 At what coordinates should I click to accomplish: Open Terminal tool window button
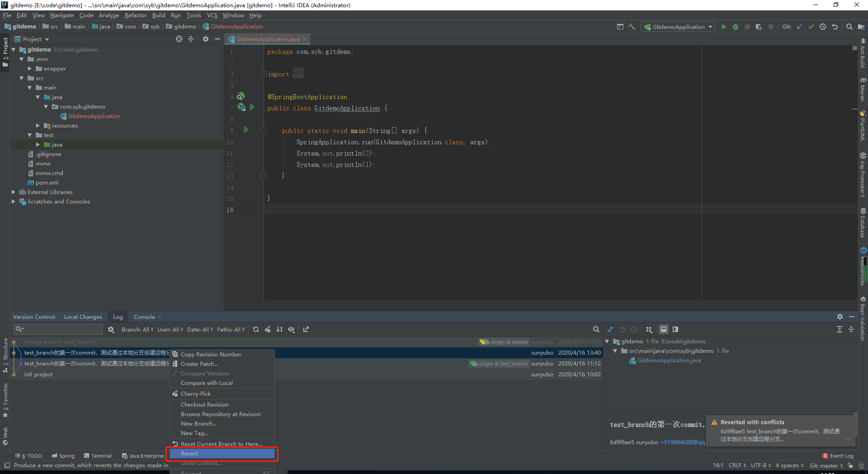pos(97,456)
